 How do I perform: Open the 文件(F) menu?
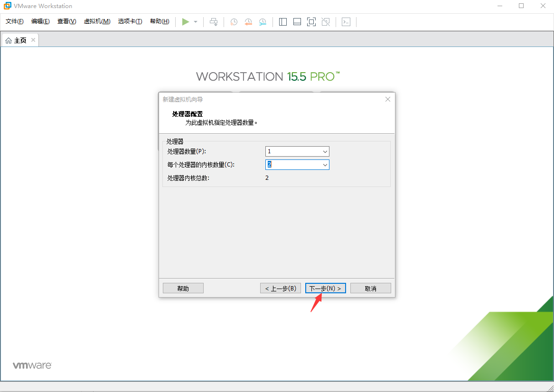[x=15, y=21]
